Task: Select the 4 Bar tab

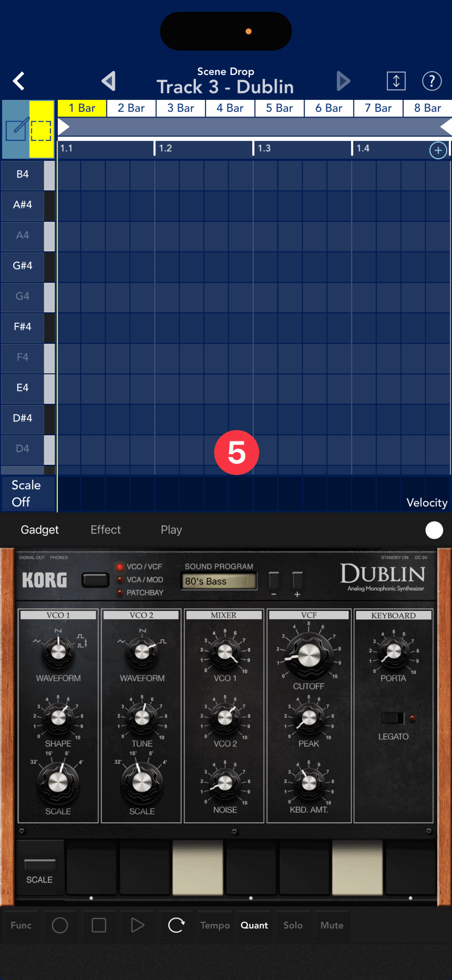Action: (230, 108)
